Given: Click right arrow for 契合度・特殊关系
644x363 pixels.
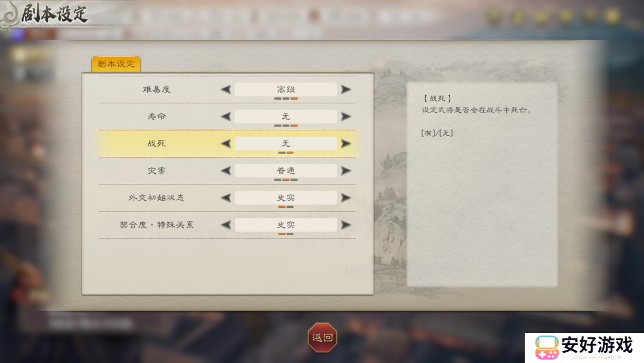Looking at the screenshot, I should [346, 225].
